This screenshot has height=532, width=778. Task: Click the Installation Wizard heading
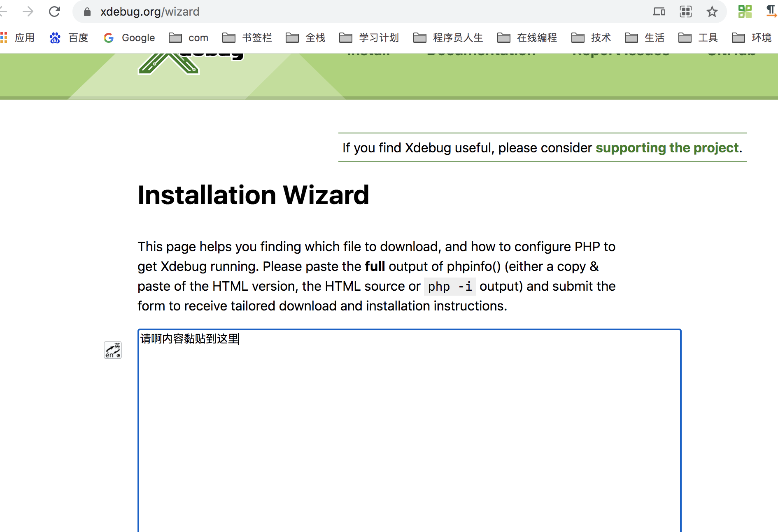pos(253,195)
